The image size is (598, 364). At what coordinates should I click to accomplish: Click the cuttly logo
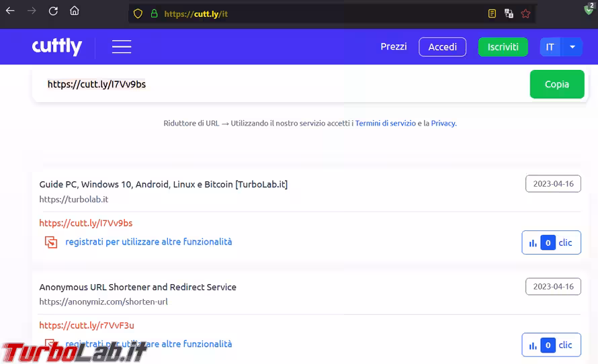coord(57,46)
